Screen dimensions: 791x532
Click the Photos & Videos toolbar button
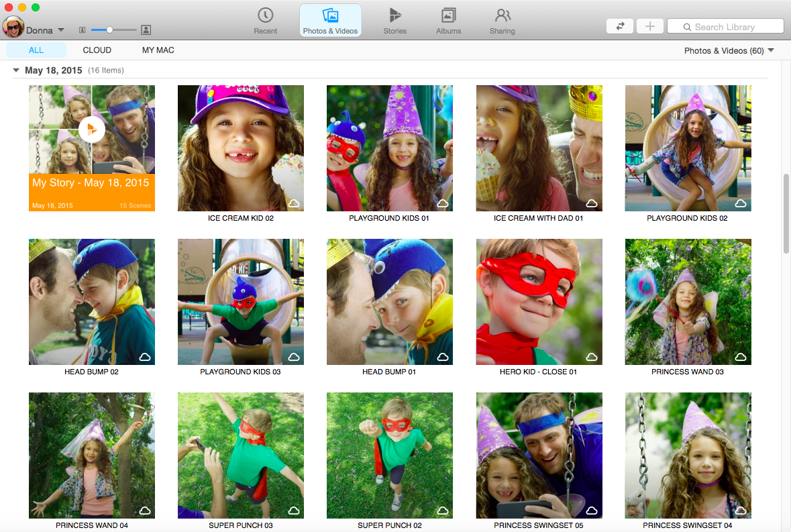click(330, 21)
